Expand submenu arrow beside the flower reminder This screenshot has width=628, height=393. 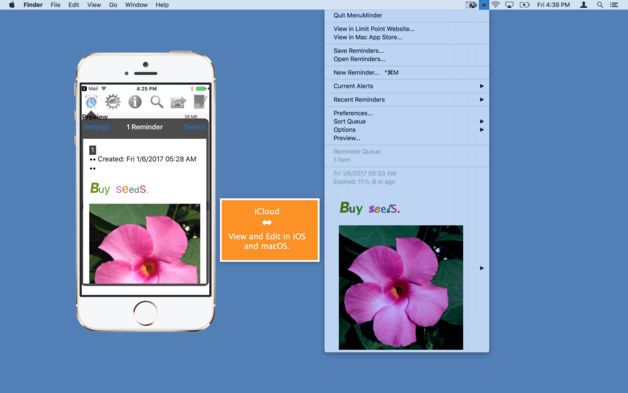pos(482,268)
